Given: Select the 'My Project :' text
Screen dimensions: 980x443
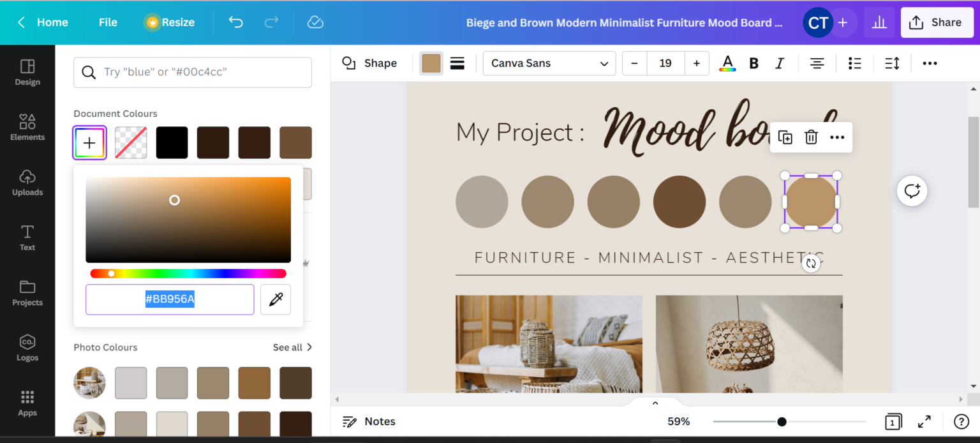Looking at the screenshot, I should [x=520, y=132].
